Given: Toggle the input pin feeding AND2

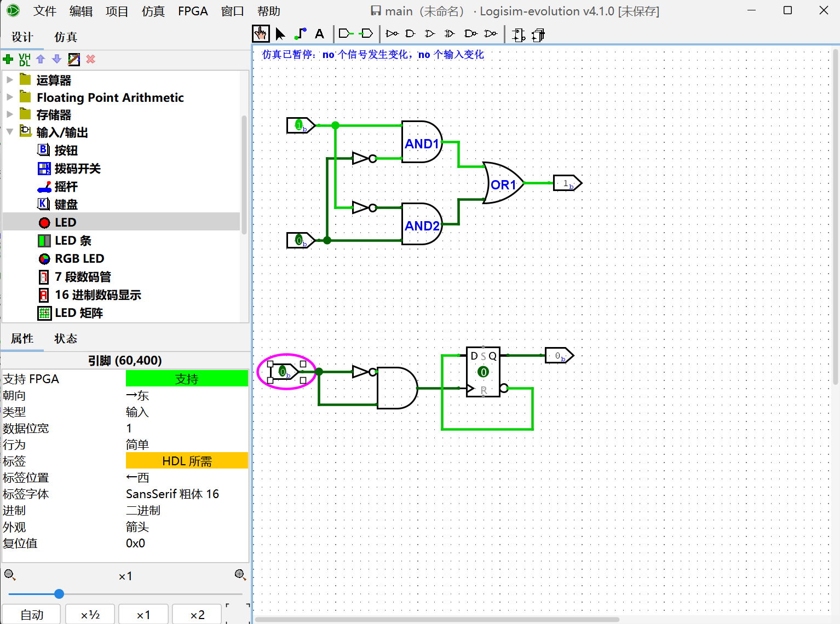Looking at the screenshot, I should 301,240.
